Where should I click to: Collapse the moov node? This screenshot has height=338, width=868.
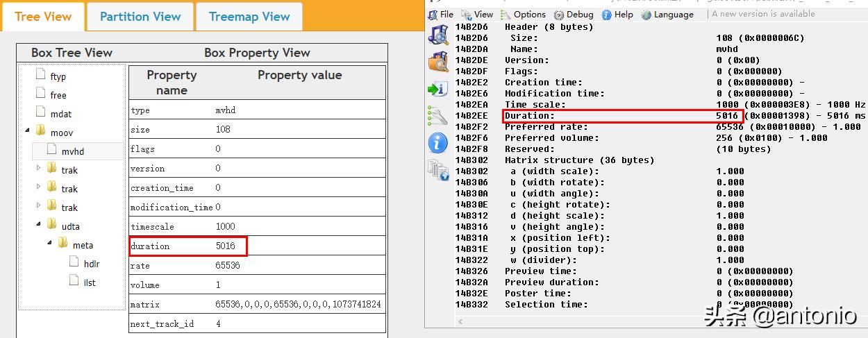coord(28,130)
